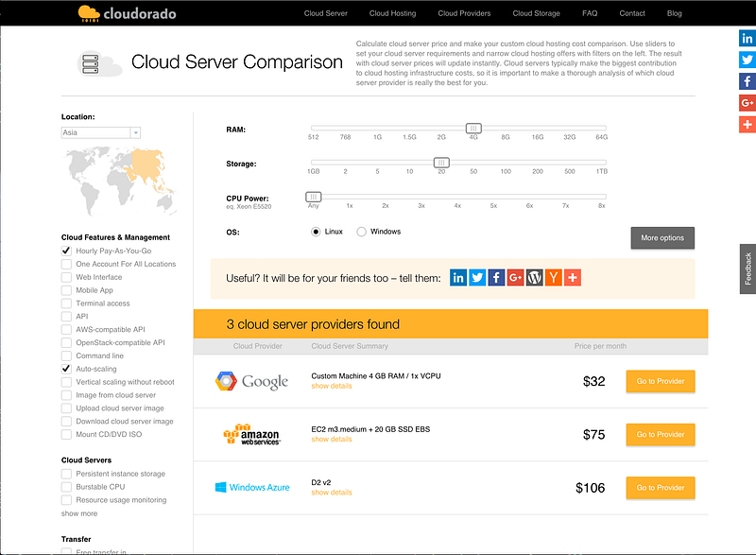Go to FAQ page
The image size is (756, 555).
[590, 13]
